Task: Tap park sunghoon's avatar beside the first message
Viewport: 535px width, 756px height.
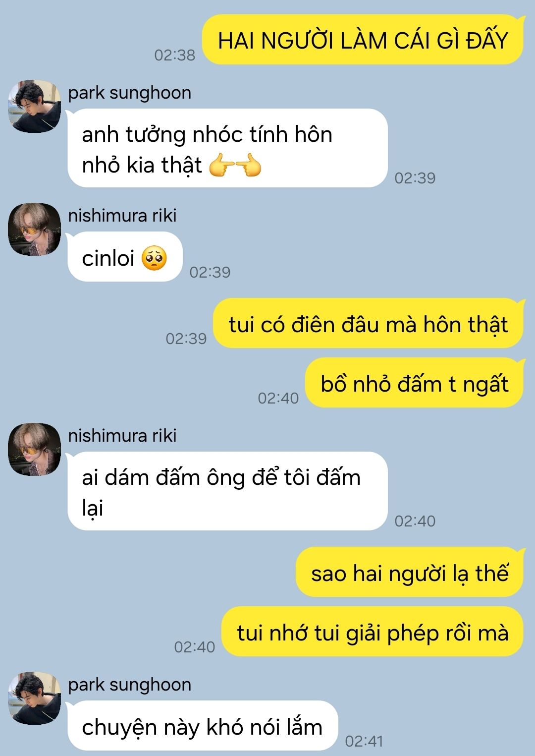Action: click(35, 106)
